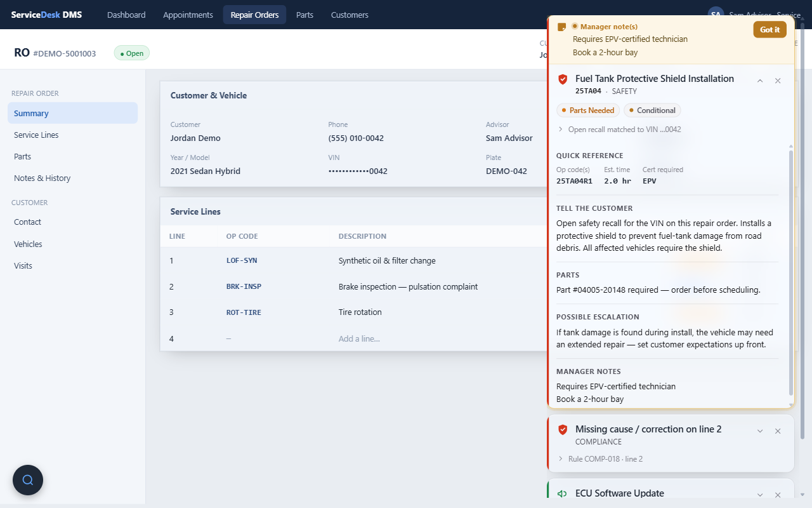Click 'Synthetic oil & filter change' description

click(x=387, y=260)
